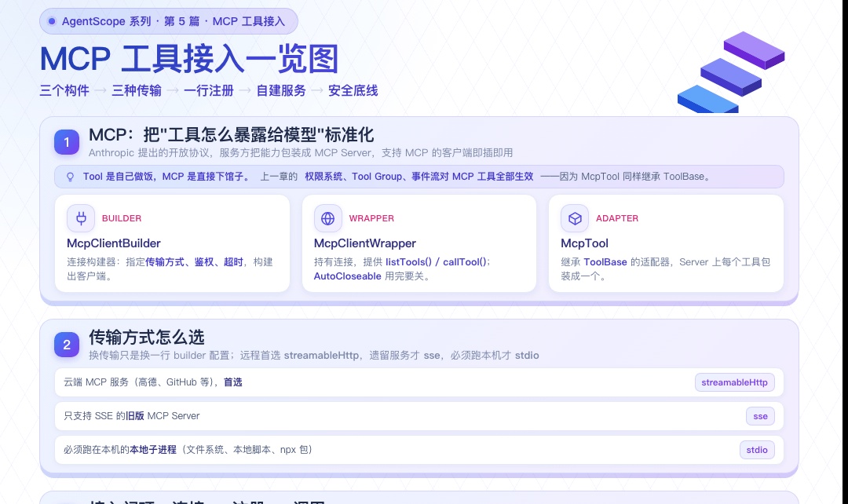Select the streamableHttp tag
This screenshot has height=504, width=848.
734,382
